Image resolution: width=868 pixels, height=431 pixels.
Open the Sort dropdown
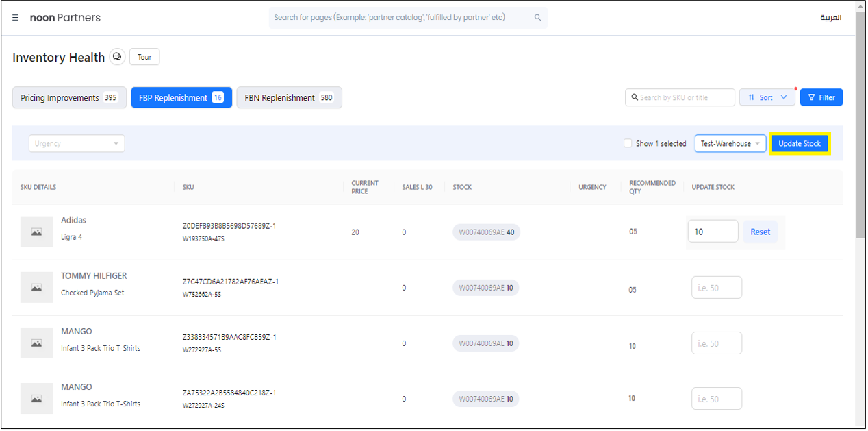click(x=767, y=97)
